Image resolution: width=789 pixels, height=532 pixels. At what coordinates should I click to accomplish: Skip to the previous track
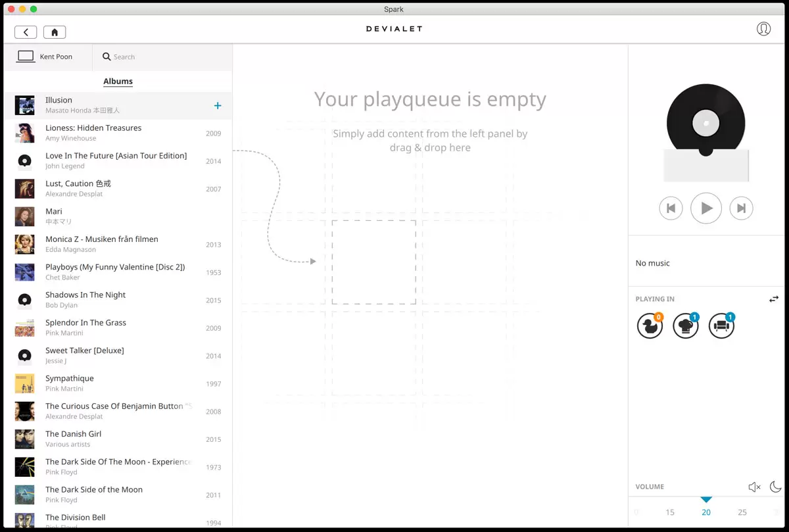tap(671, 208)
